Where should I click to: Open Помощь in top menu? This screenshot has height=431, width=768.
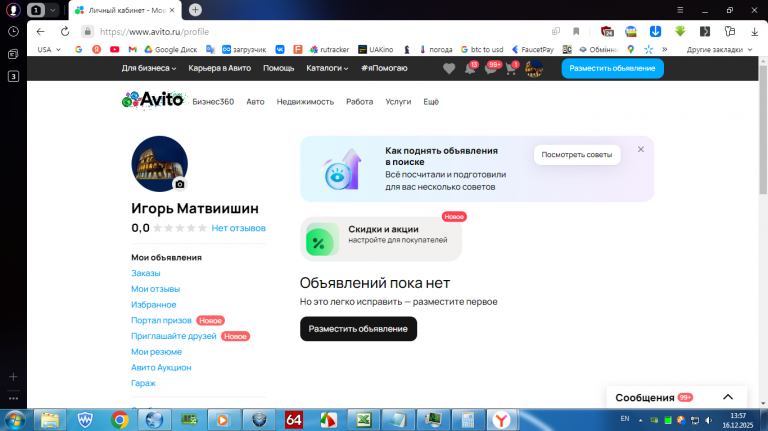coord(279,68)
